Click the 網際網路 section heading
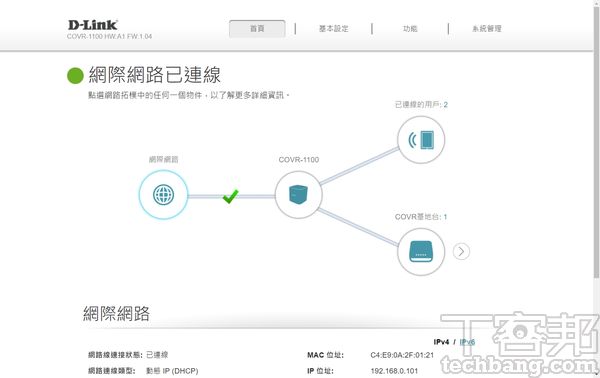600x378 pixels. point(116,314)
